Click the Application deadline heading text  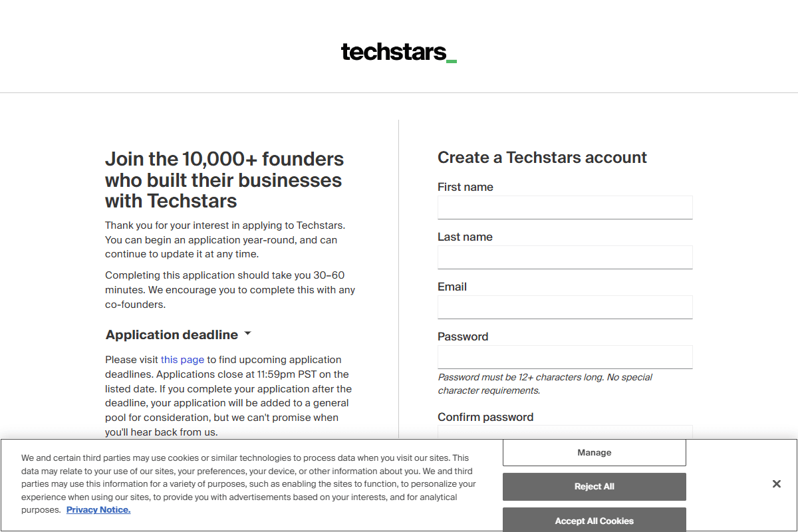[x=171, y=334]
